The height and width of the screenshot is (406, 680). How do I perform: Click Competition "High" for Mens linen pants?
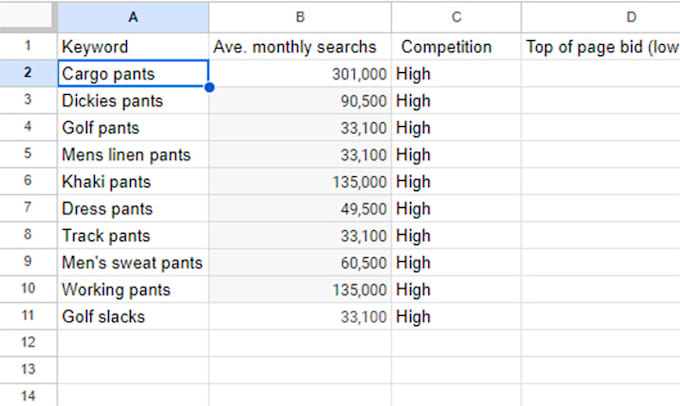(x=456, y=154)
